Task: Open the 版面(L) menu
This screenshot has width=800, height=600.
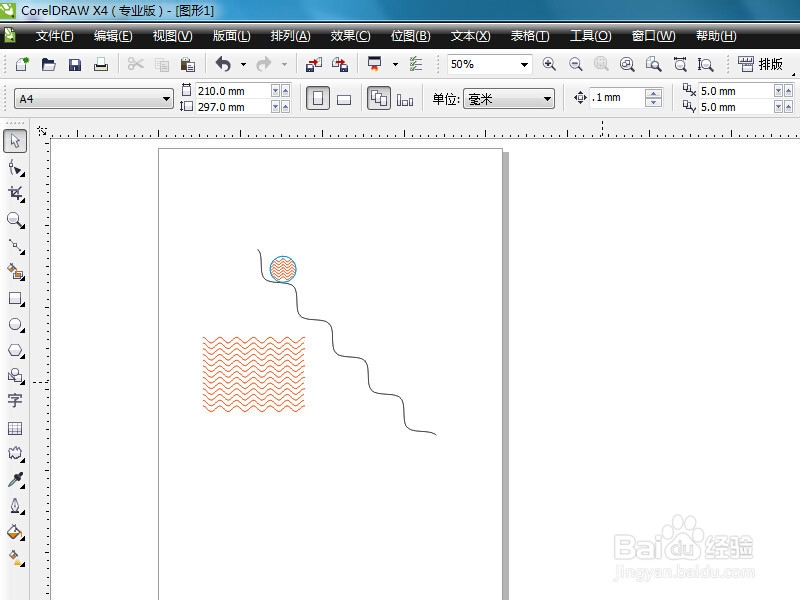Action: (232, 36)
